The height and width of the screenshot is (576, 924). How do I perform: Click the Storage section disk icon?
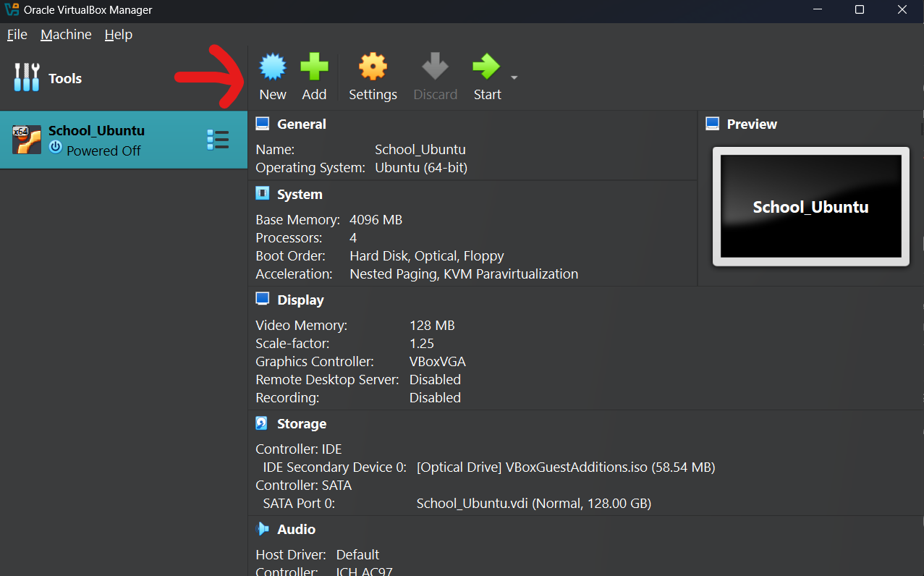tap(262, 424)
